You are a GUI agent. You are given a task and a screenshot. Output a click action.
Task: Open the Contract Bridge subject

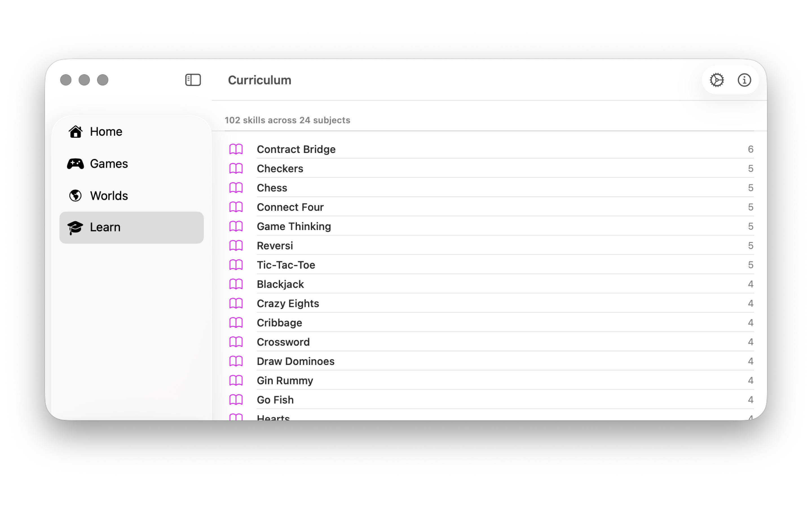[489, 149]
